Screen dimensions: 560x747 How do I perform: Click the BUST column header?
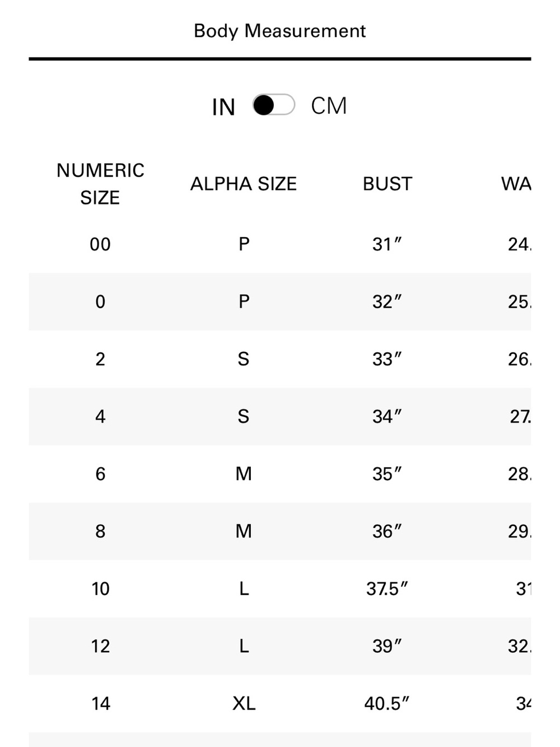tap(388, 184)
